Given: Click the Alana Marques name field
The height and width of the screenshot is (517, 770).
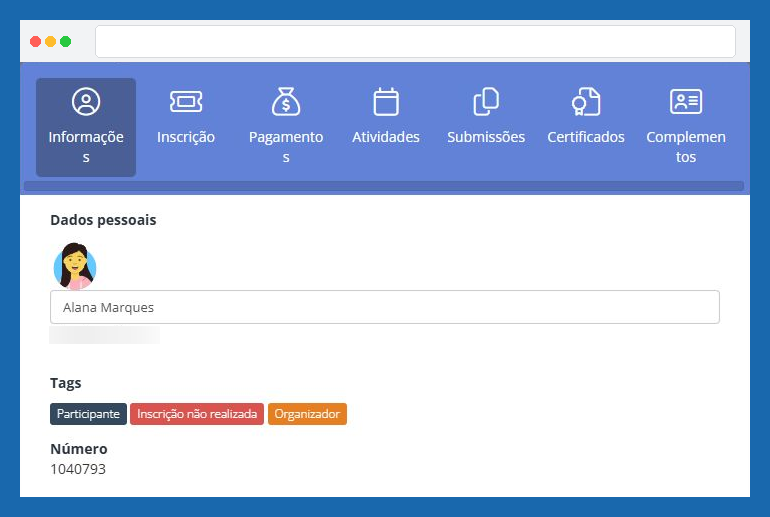Looking at the screenshot, I should [385, 307].
